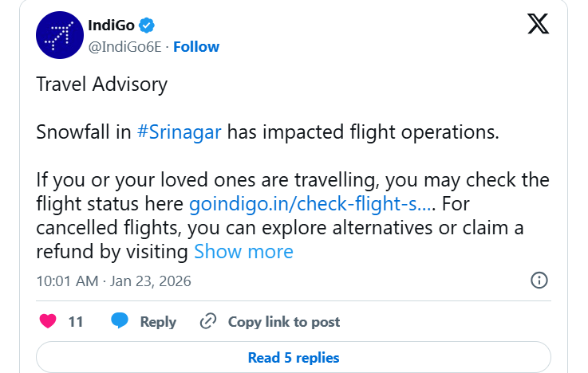588x373 pixels.
Task: Click the chain link copy icon
Action: coord(208,321)
